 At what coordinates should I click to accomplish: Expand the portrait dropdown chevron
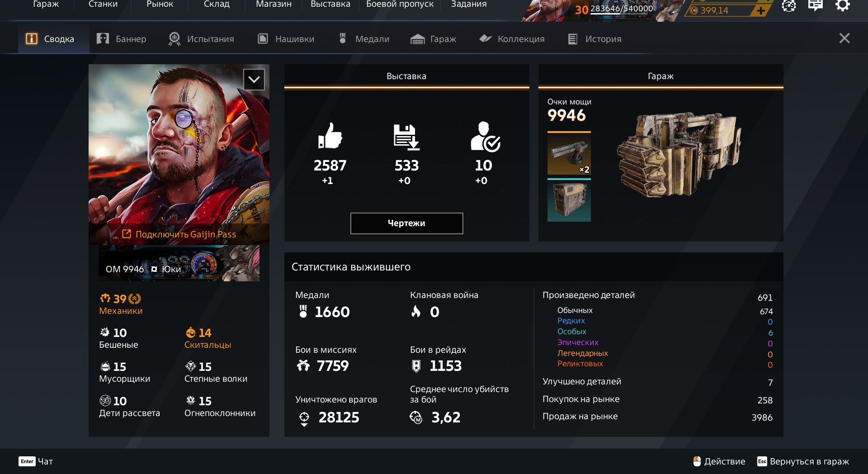point(254,80)
